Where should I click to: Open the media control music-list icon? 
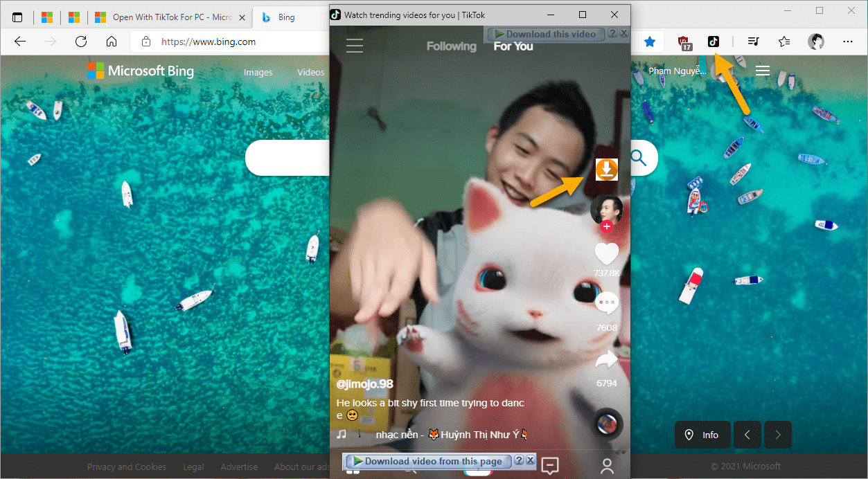click(x=754, y=42)
